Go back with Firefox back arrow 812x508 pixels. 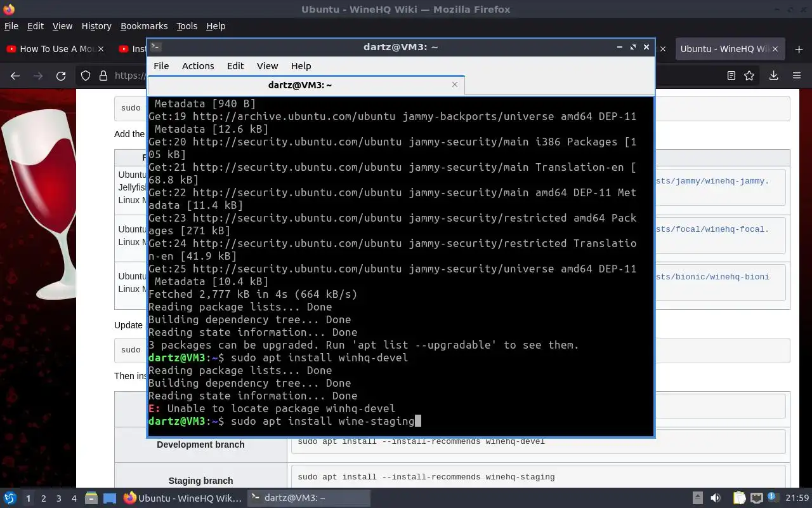15,76
